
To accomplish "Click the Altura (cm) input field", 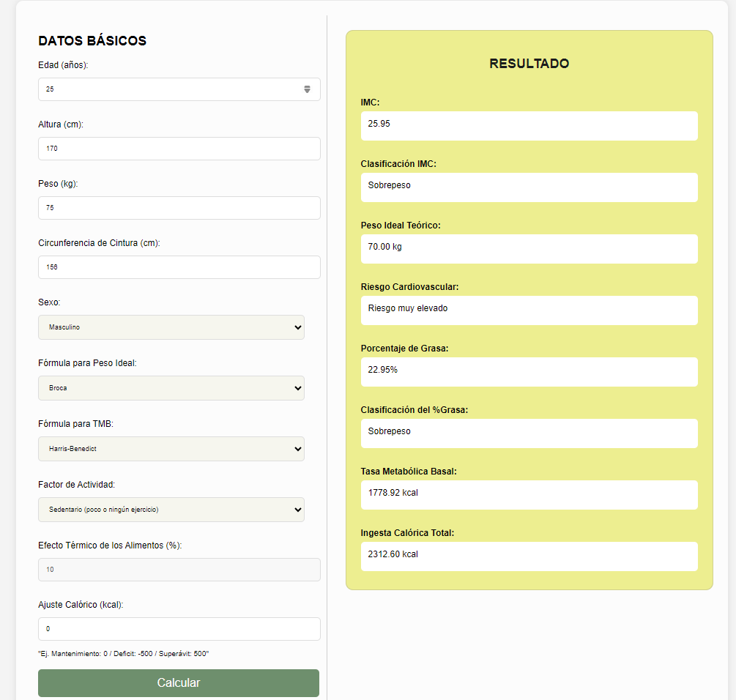I will coord(179,149).
